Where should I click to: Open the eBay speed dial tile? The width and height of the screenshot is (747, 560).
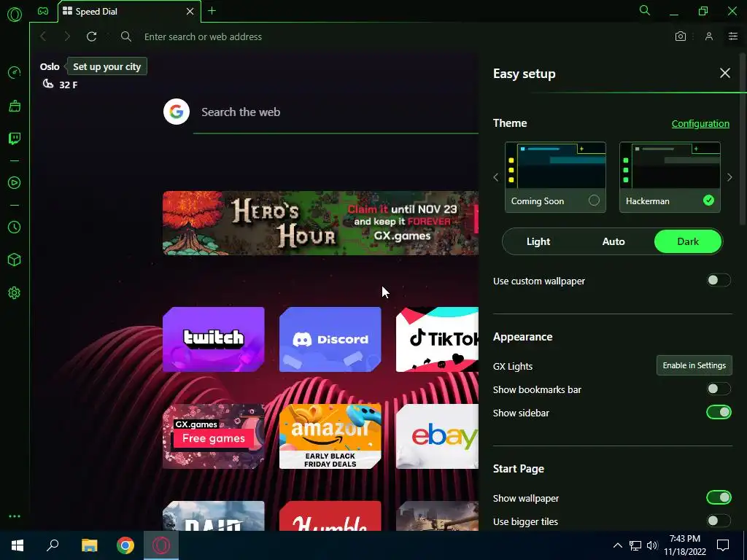click(438, 436)
